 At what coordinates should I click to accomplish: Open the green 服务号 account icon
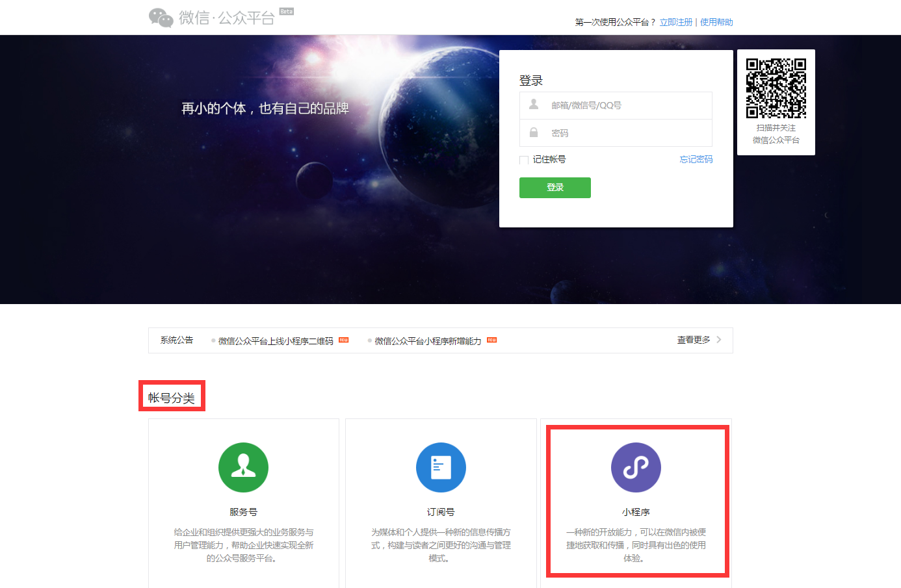pos(243,467)
